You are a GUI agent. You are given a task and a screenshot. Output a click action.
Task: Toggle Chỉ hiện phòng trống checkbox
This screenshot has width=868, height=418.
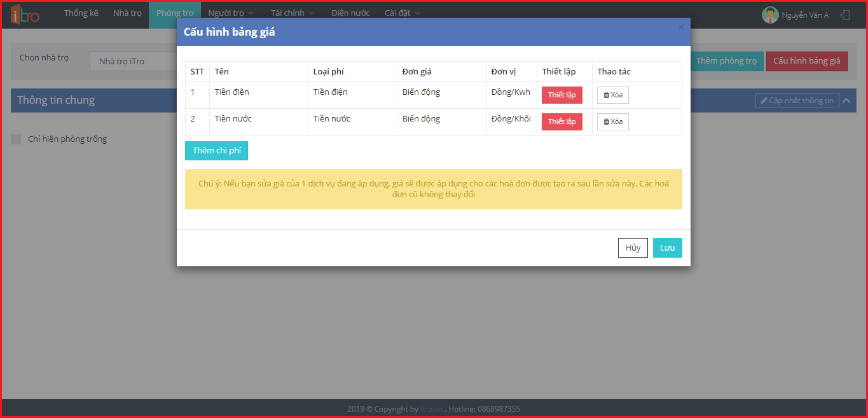16,139
